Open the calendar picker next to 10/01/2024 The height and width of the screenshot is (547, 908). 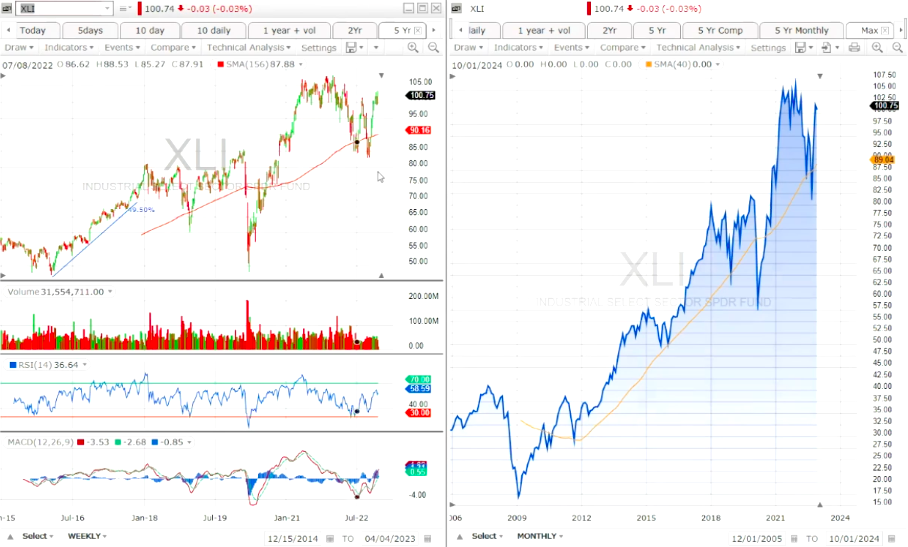click(892, 538)
